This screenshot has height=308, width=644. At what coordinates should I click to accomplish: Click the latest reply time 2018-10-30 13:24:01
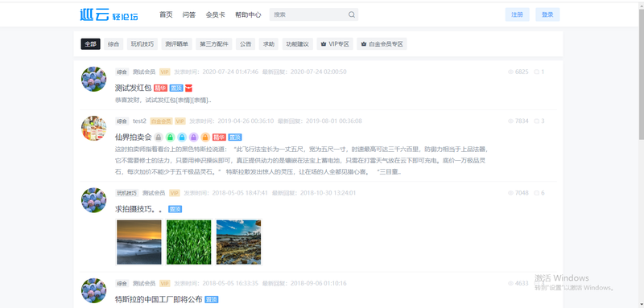328,193
